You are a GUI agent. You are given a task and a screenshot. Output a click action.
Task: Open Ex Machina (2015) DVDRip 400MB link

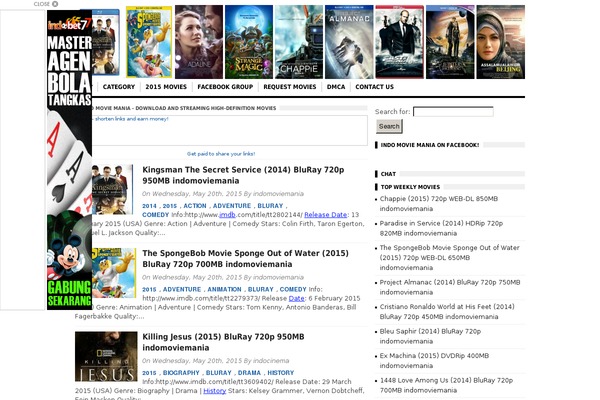[434, 361]
